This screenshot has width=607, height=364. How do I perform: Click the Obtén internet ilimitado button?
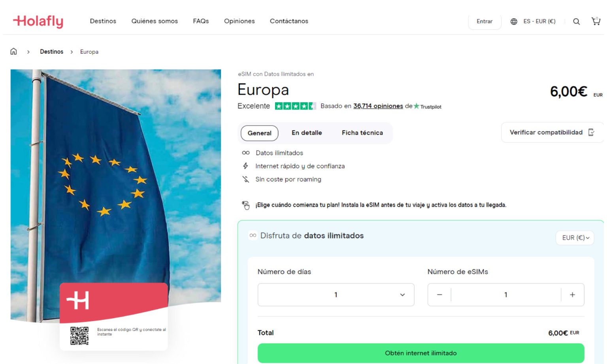[420, 353]
